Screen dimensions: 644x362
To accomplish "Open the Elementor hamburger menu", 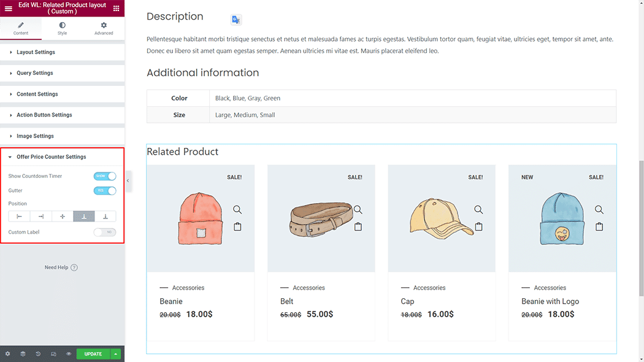I will [9, 9].
